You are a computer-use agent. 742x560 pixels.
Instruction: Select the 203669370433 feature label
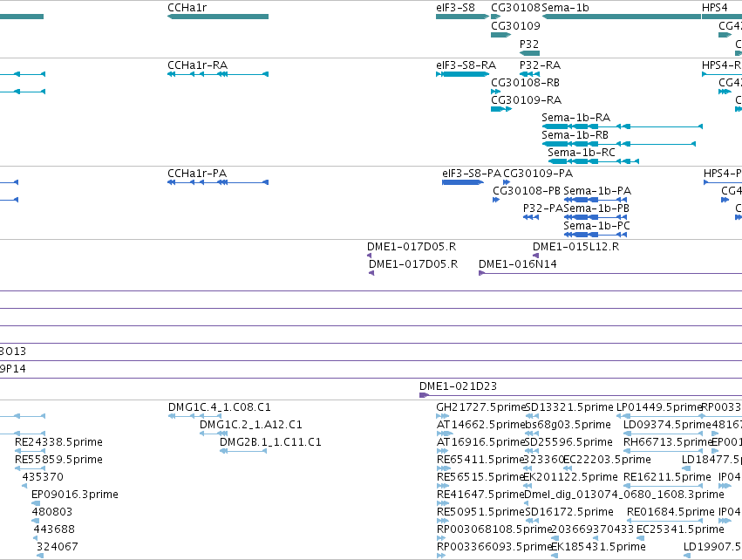click(592, 529)
